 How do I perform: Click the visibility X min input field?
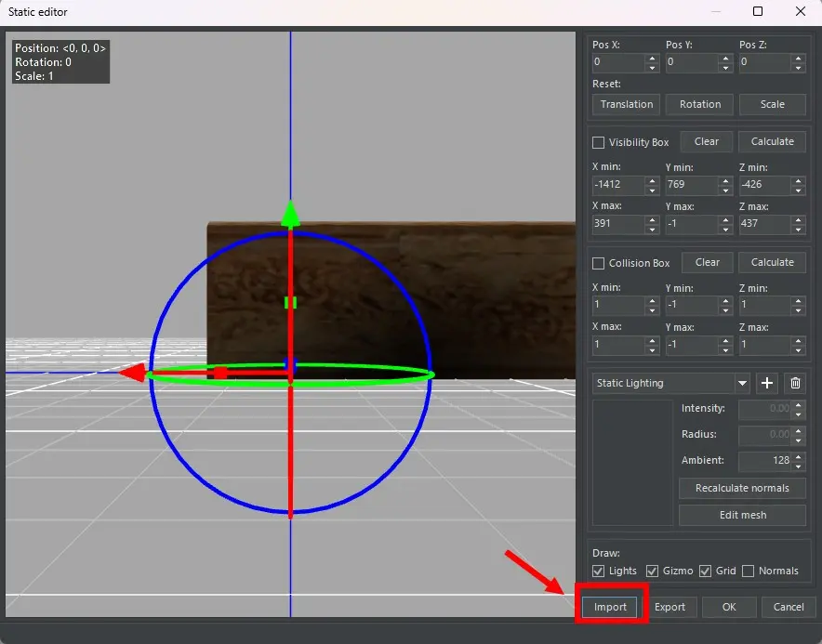618,184
